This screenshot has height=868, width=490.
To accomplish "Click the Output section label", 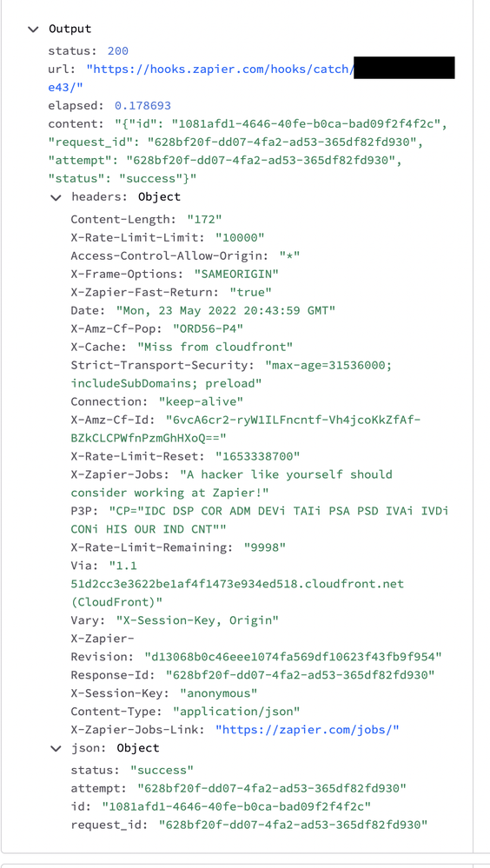I will click(x=70, y=29).
